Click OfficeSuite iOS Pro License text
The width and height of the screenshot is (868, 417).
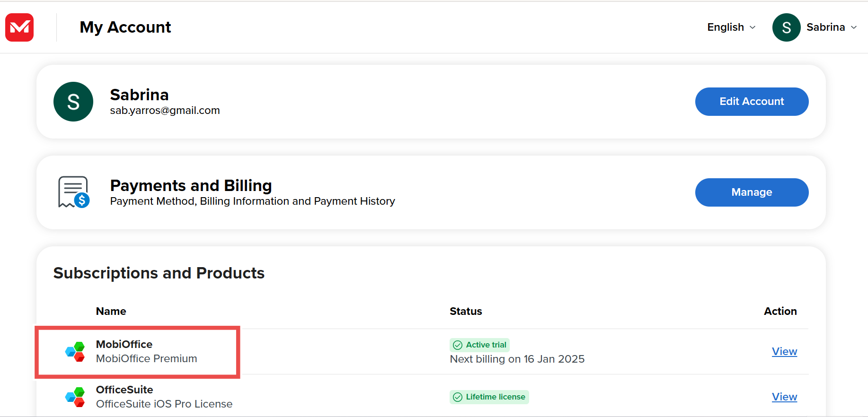(x=164, y=404)
